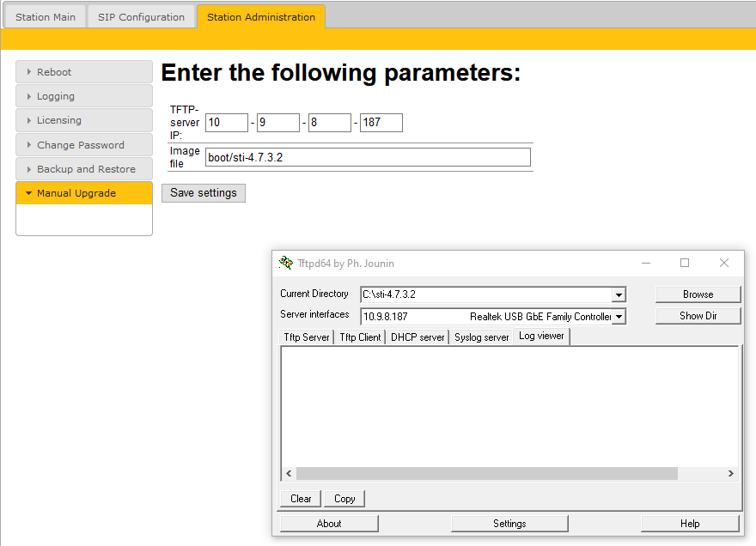Expand the Reboot sidebar section
The height and width of the screenshot is (546, 756).
[x=83, y=72]
